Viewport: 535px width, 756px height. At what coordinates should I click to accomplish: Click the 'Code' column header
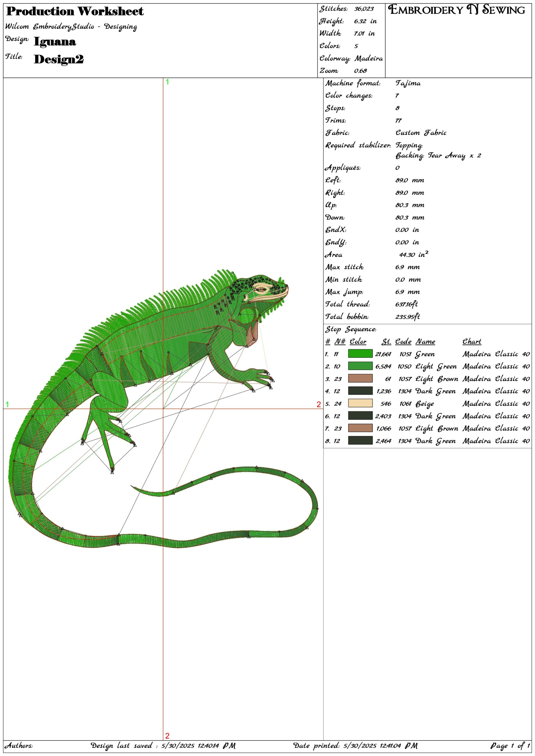(x=403, y=341)
